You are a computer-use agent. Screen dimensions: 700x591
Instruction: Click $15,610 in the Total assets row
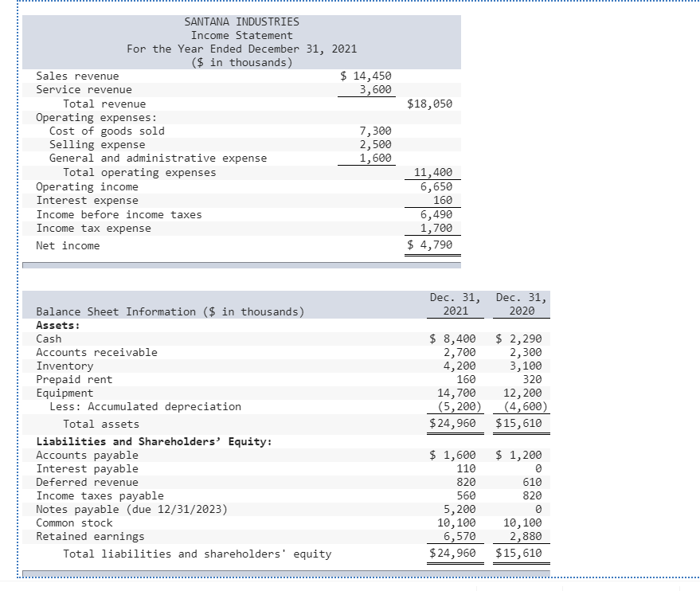pyautogui.click(x=518, y=423)
